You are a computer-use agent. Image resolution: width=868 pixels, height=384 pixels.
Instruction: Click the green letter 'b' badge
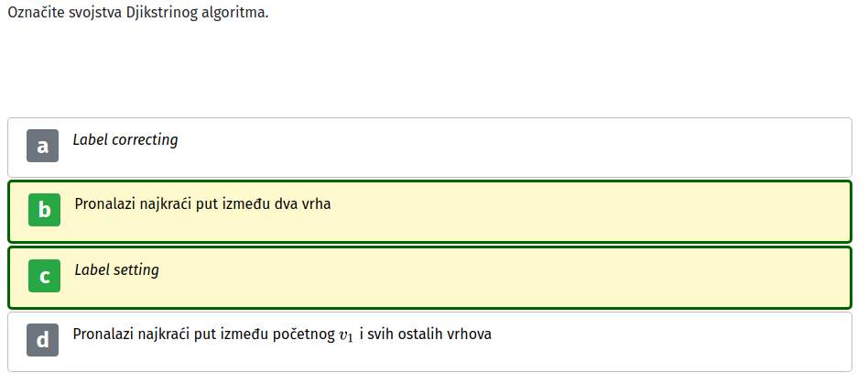[44, 210]
